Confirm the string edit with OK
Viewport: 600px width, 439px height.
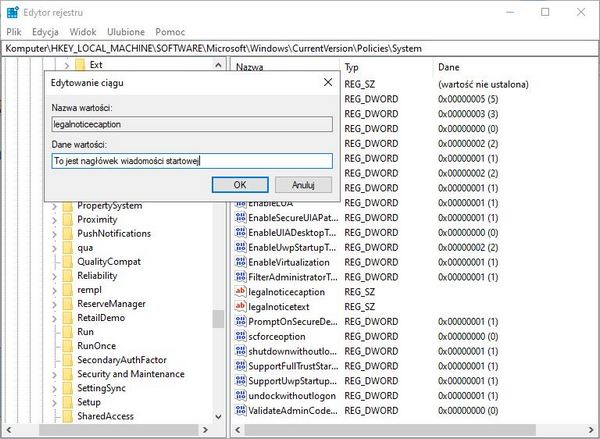tap(239, 185)
